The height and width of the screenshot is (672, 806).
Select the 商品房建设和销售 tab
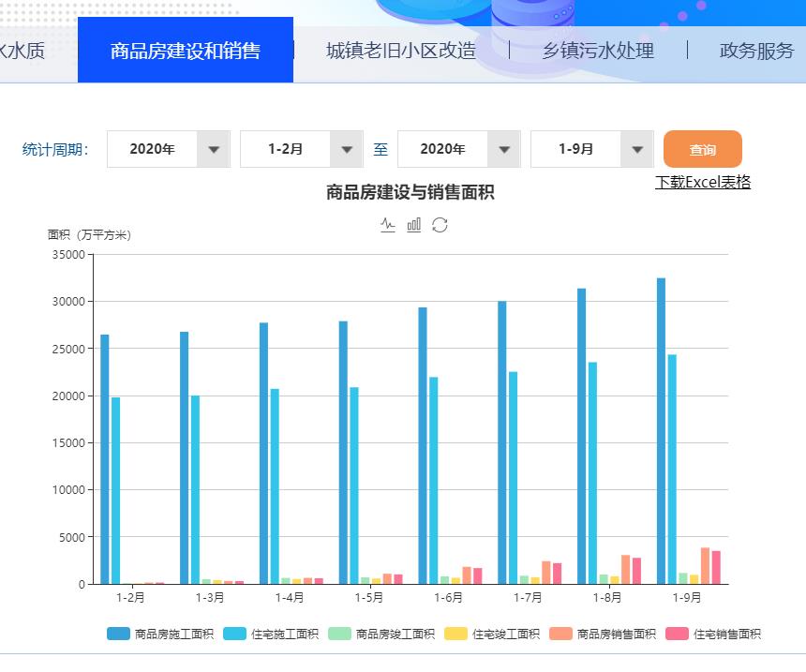point(186,51)
